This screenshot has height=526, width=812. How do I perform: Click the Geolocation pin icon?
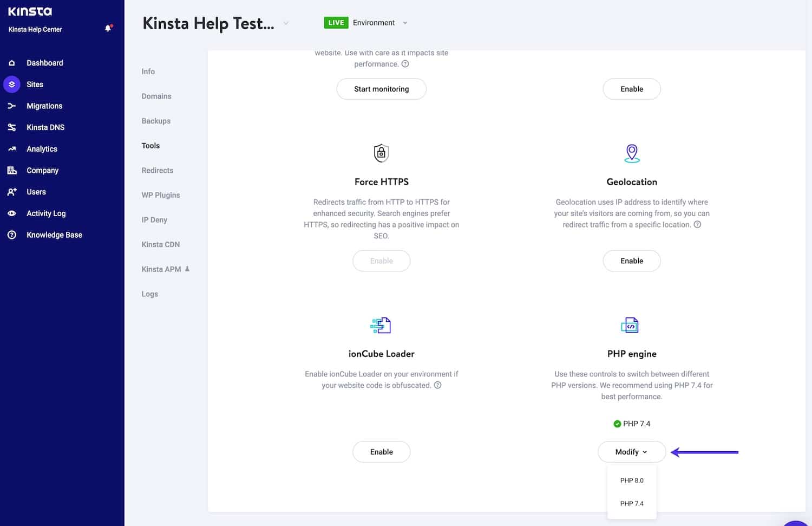point(632,153)
